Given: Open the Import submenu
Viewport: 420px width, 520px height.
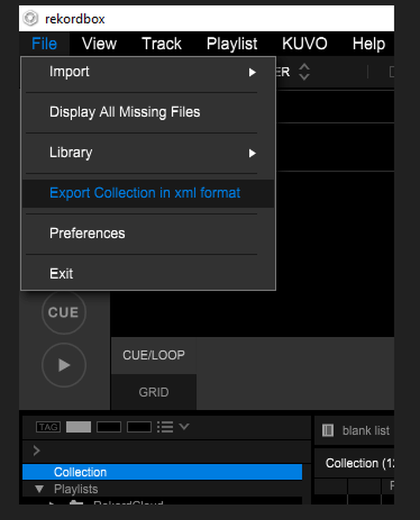Looking at the screenshot, I should (148, 72).
